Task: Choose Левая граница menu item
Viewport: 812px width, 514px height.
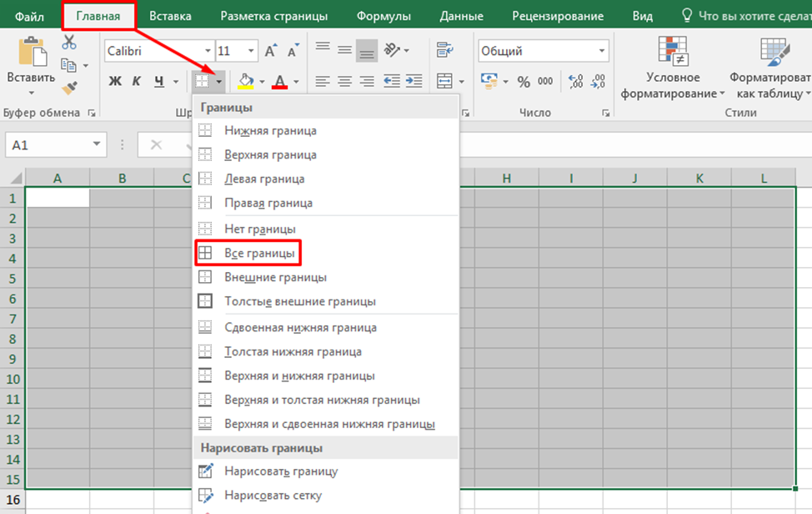Action: coord(326,179)
